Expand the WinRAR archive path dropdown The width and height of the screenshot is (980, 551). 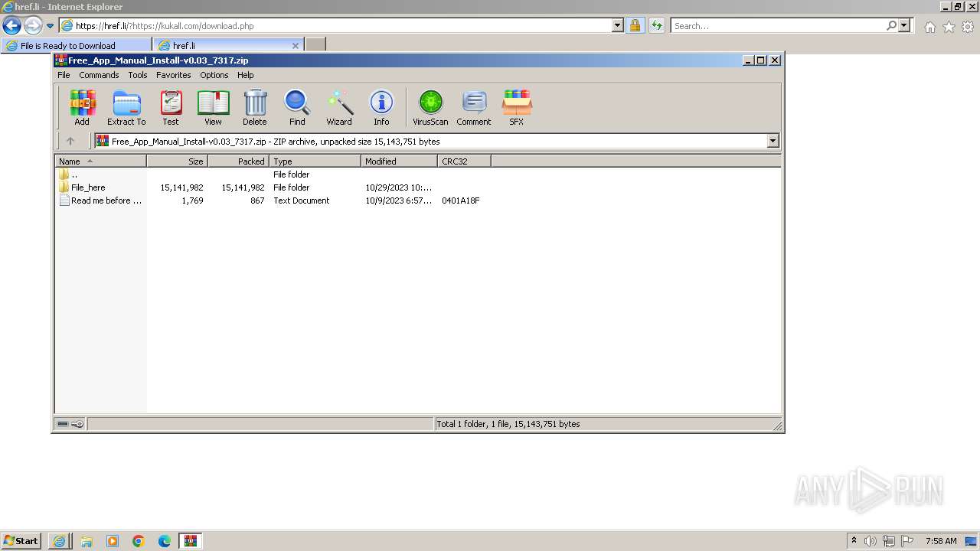tap(773, 141)
